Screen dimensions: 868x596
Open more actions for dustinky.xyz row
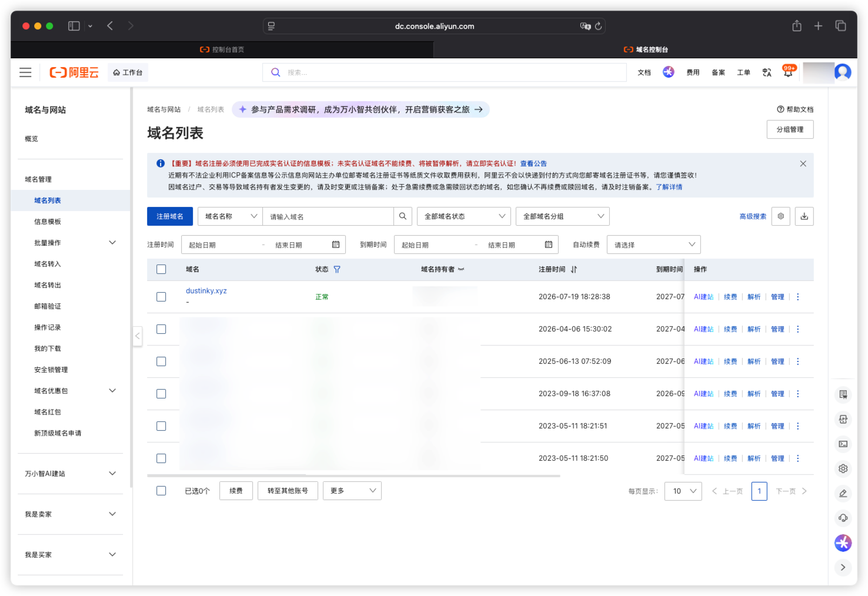(798, 297)
